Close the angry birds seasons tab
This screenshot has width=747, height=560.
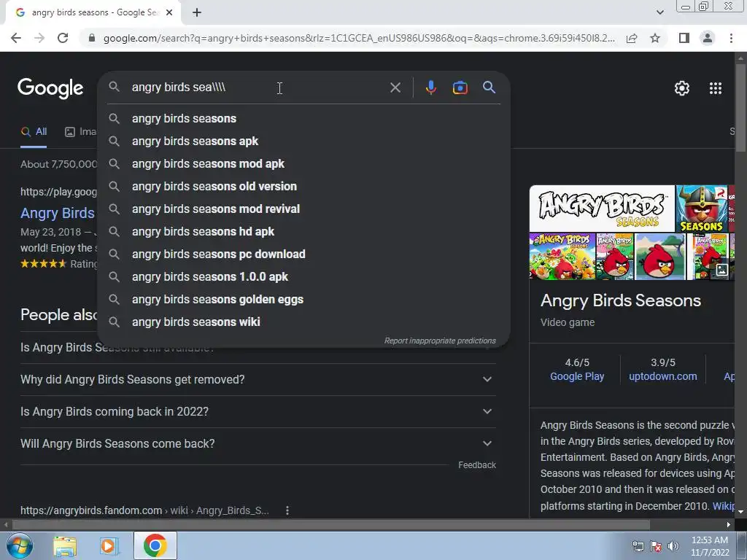click(169, 13)
